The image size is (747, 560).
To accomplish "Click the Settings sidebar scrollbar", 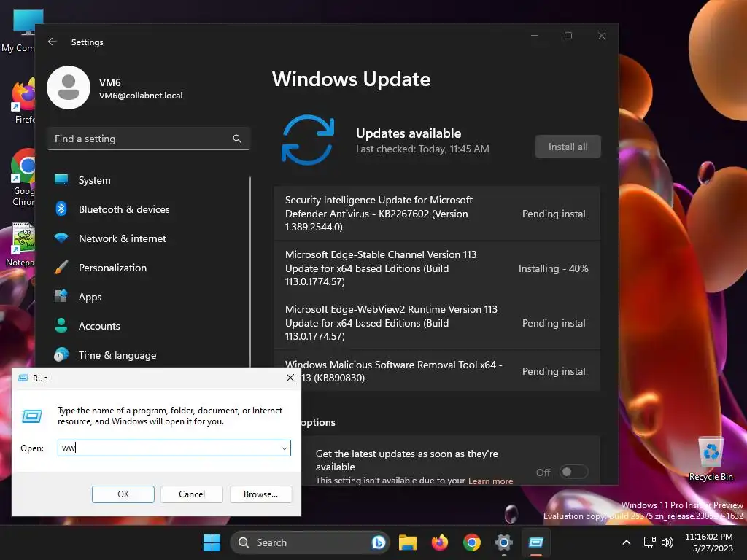I will coord(249,271).
